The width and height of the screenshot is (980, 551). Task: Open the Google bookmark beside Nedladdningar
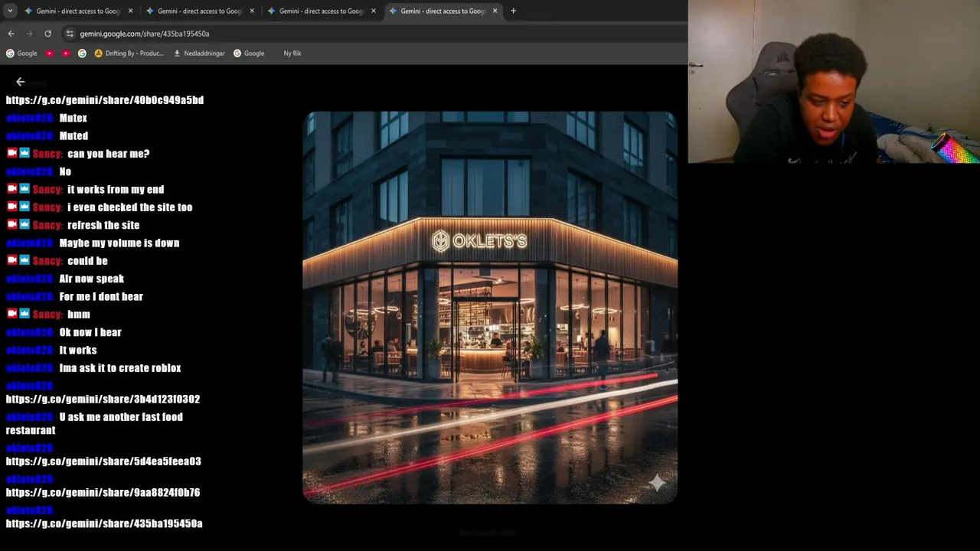(x=249, y=54)
